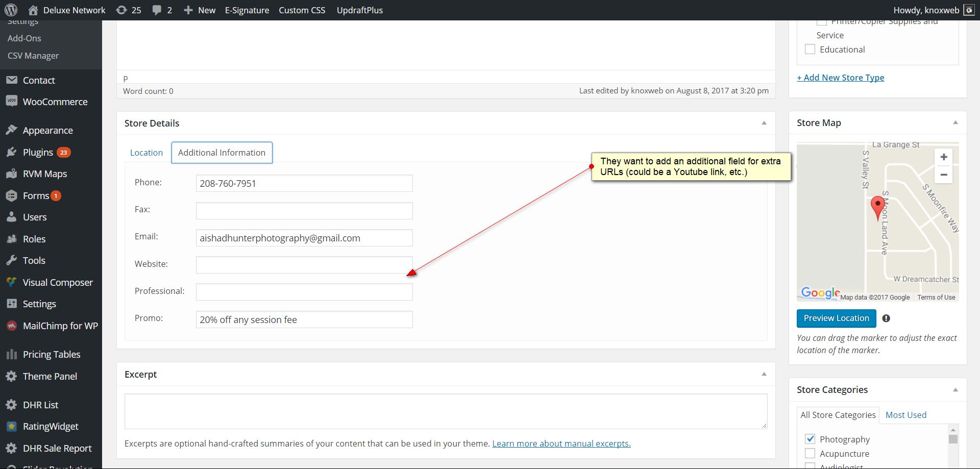Screen dimensions: 980x469
Task: Tick the Educational store type checkbox
Action: (x=810, y=50)
